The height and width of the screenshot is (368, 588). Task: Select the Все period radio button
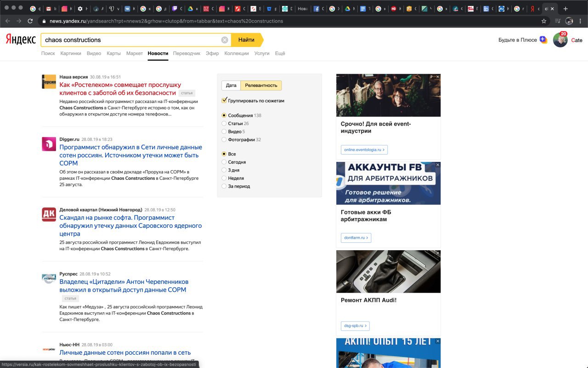pos(224,154)
